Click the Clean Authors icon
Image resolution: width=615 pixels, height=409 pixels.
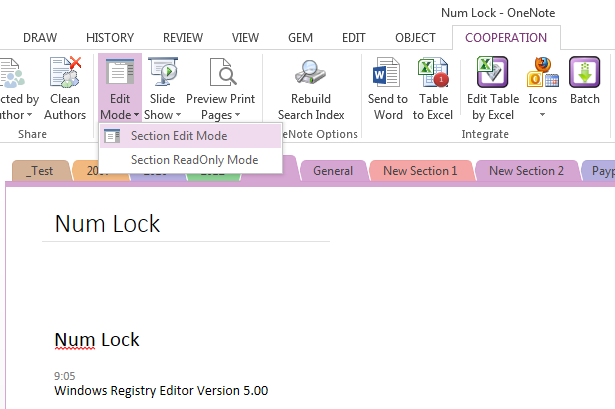65,72
